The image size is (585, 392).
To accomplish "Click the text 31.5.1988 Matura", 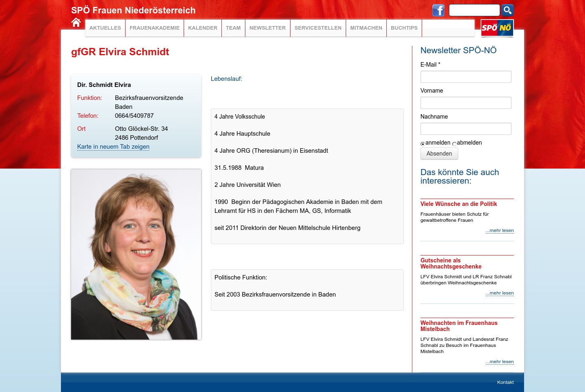I will point(239,168).
